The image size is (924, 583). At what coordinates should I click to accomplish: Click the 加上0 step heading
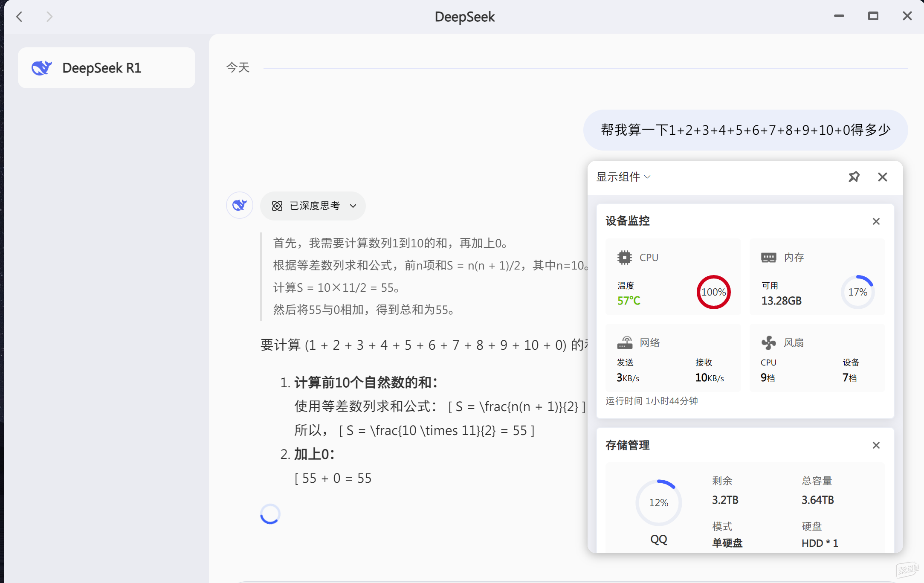coord(314,454)
